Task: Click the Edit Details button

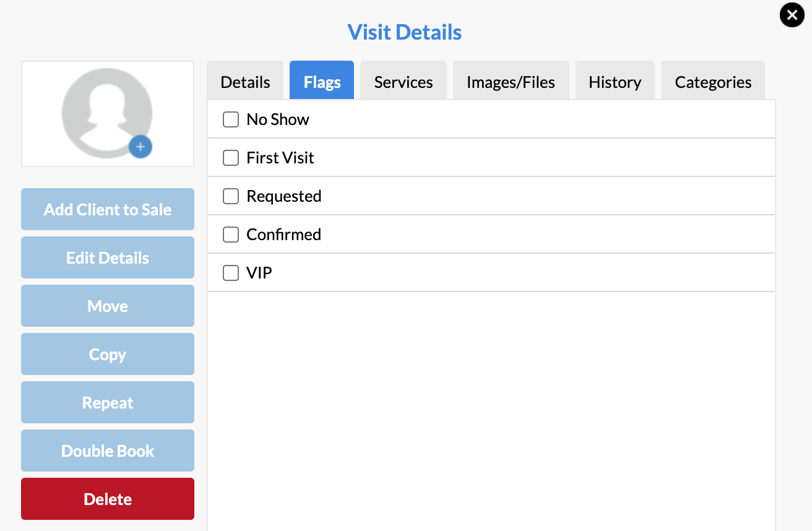Action: [x=107, y=257]
